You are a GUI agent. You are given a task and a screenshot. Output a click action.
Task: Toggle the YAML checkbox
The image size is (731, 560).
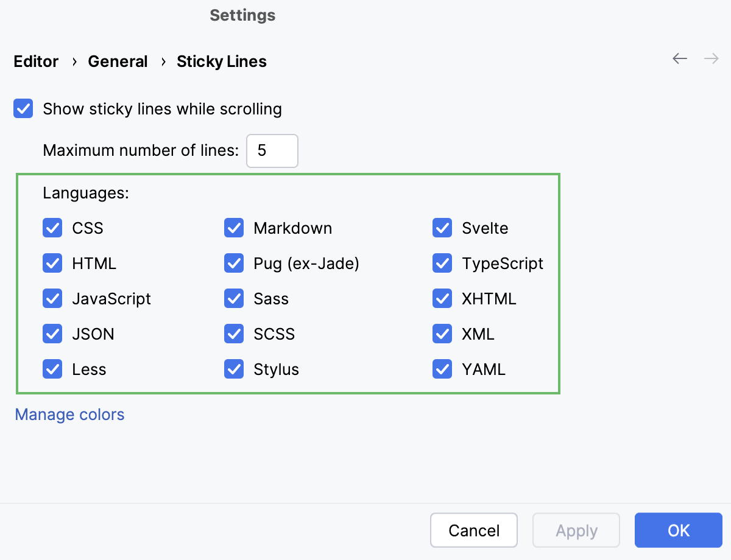(x=442, y=369)
